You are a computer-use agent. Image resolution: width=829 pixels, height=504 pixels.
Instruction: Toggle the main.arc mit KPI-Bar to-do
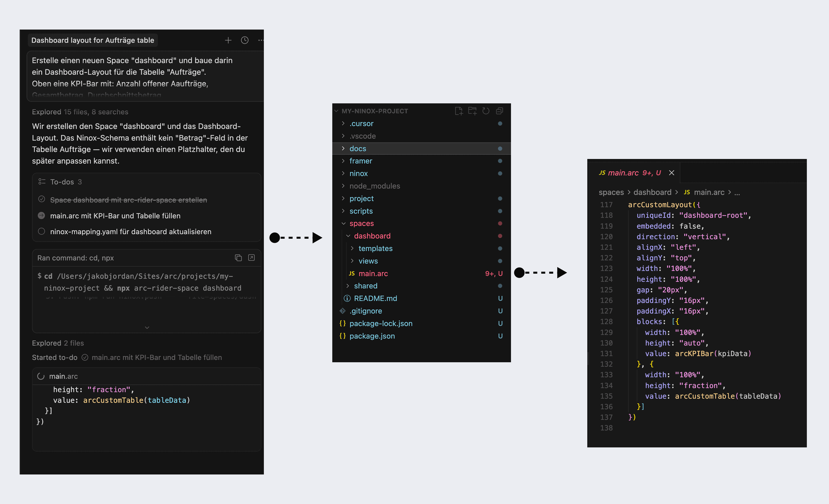(x=41, y=215)
